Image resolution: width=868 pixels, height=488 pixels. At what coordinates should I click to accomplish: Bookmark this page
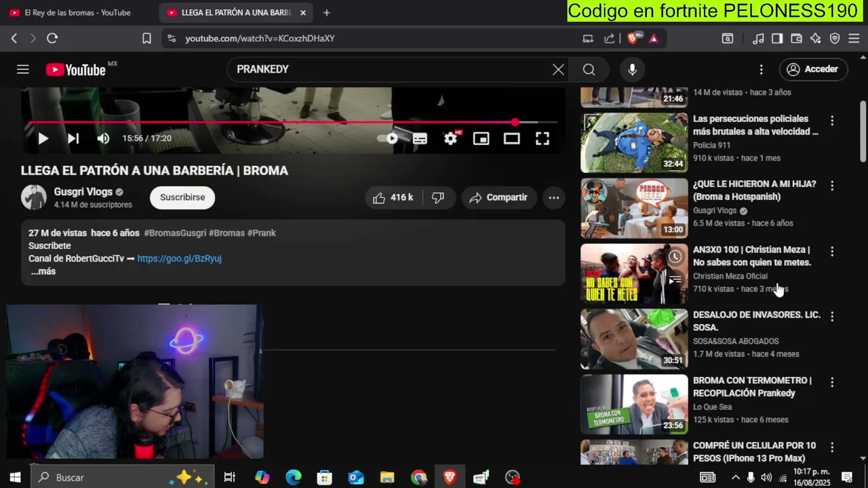pos(146,39)
